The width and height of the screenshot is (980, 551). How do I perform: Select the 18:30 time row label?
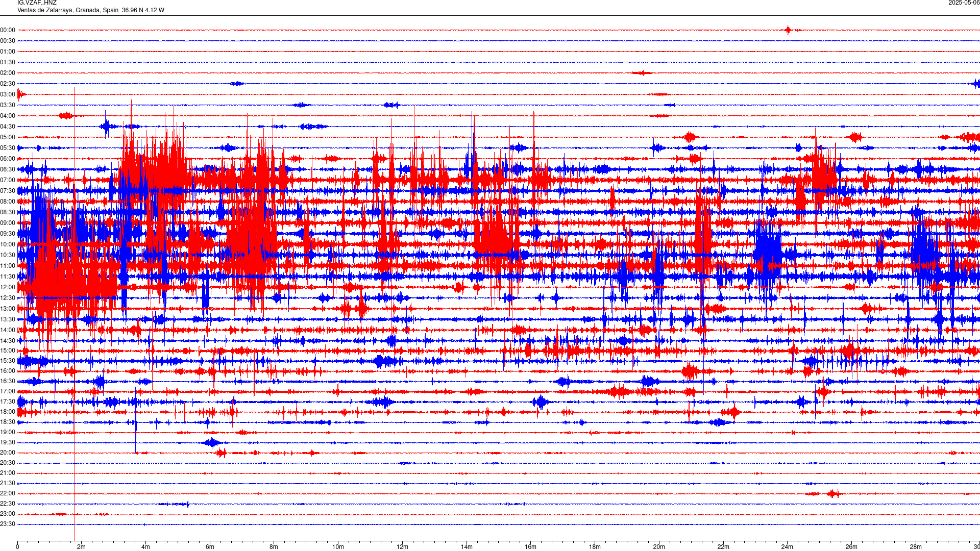(8, 422)
